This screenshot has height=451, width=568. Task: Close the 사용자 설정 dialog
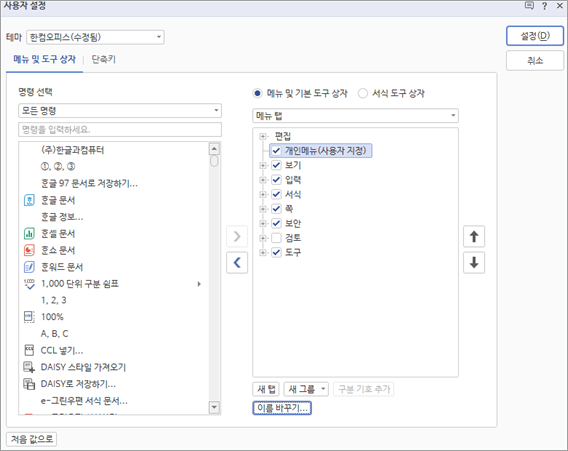coord(560,6)
